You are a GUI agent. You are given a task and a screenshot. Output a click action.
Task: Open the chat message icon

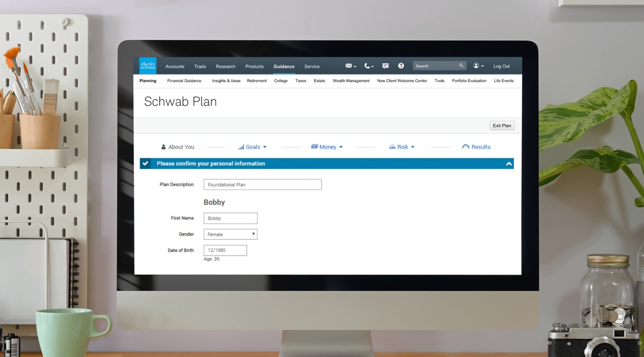click(385, 65)
